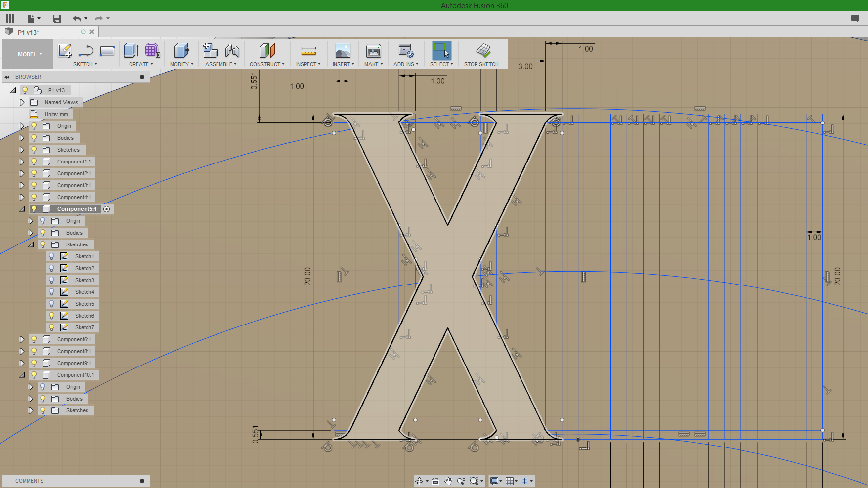Open the INSPECT menu
868x488 pixels.
308,64
